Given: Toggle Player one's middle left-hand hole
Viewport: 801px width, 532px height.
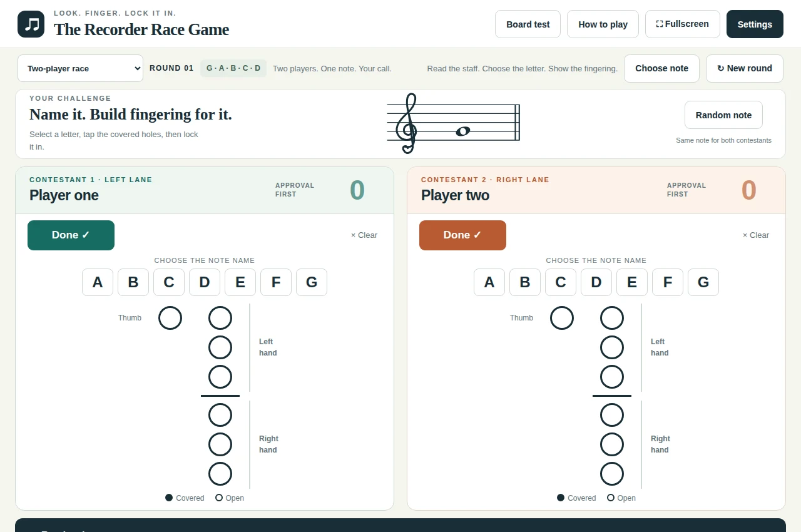Looking at the screenshot, I should point(220,347).
